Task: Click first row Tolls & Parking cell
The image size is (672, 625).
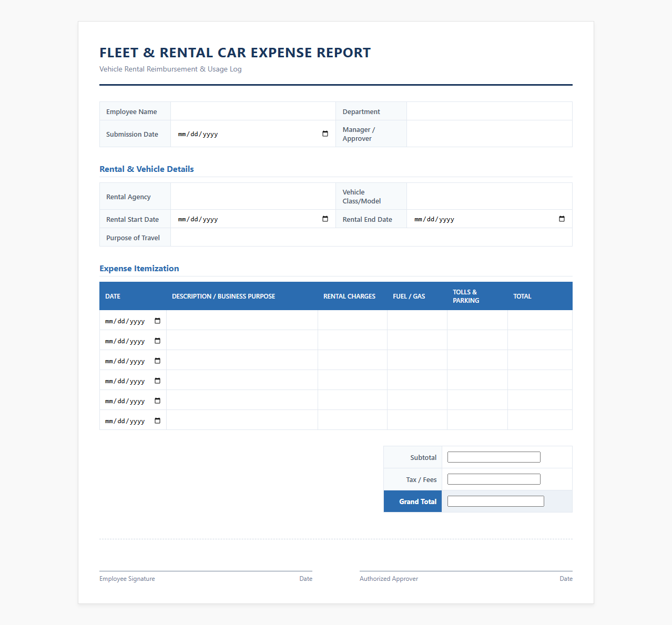Action: pyautogui.click(x=477, y=320)
